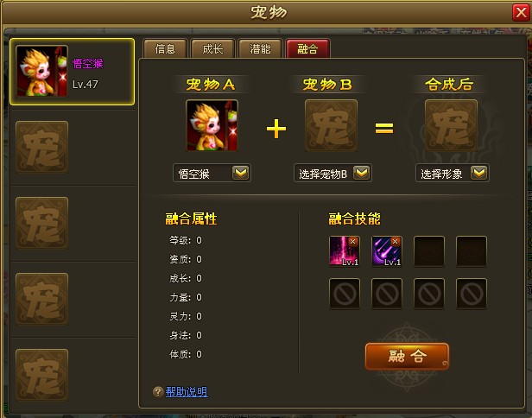Image resolution: width=532 pixels, height=418 pixels.
Task: Go to the 潜能 tab
Action: pyautogui.click(x=260, y=49)
